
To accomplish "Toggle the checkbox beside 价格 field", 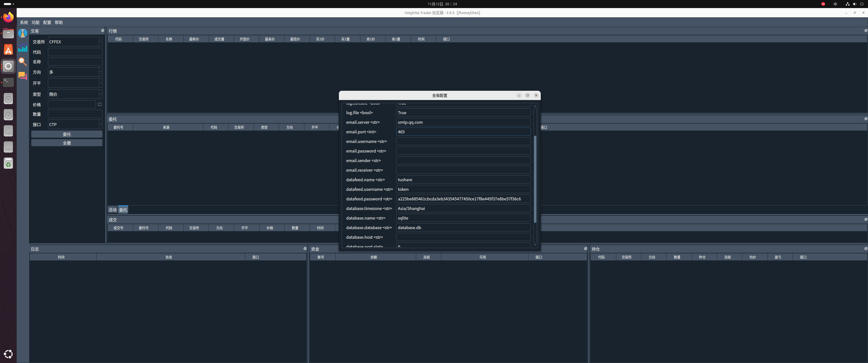I will point(99,104).
